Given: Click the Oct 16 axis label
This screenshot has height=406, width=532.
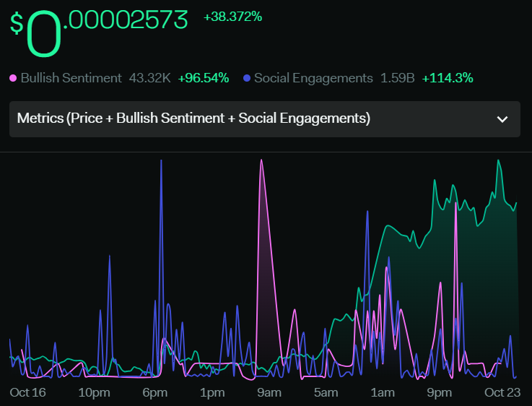Looking at the screenshot, I should pyautogui.click(x=27, y=392).
